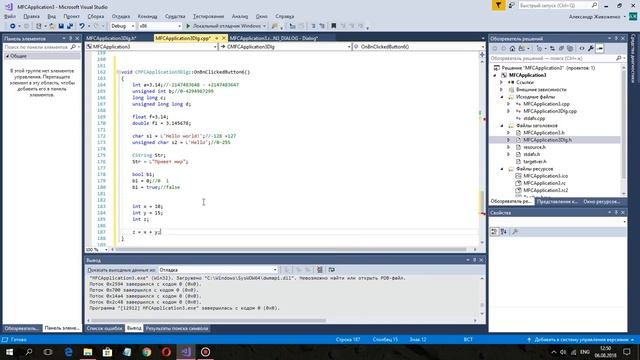Select MFCApplication3.rc in Solution Explorer
This screenshot has width=640, height=360.
point(545,183)
